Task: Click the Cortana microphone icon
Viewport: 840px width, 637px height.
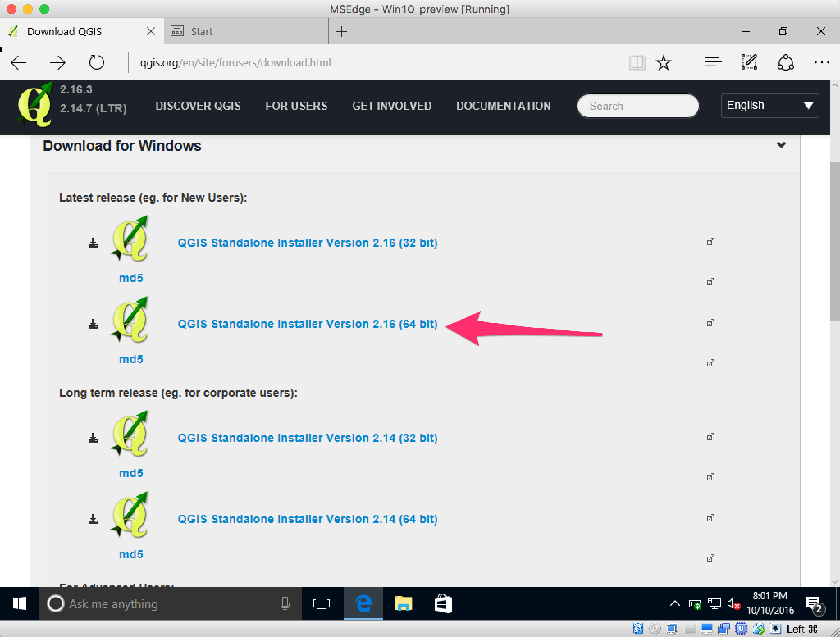Action: pyautogui.click(x=285, y=603)
